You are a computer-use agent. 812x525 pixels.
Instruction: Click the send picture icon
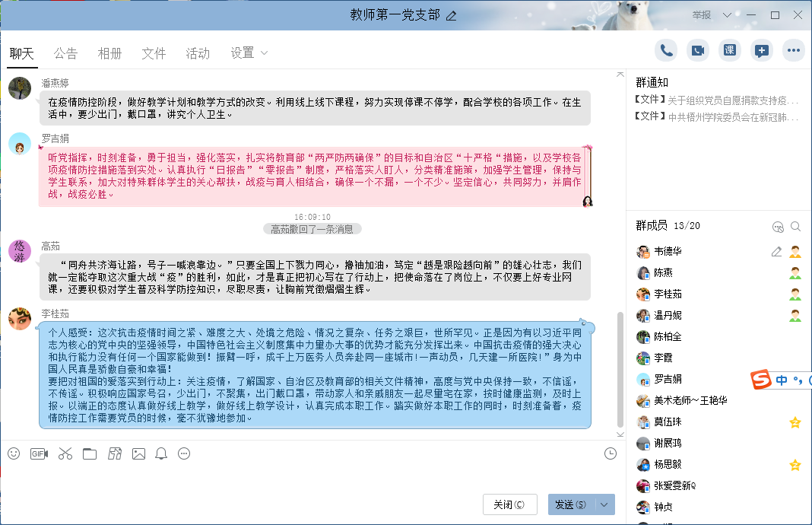138,453
